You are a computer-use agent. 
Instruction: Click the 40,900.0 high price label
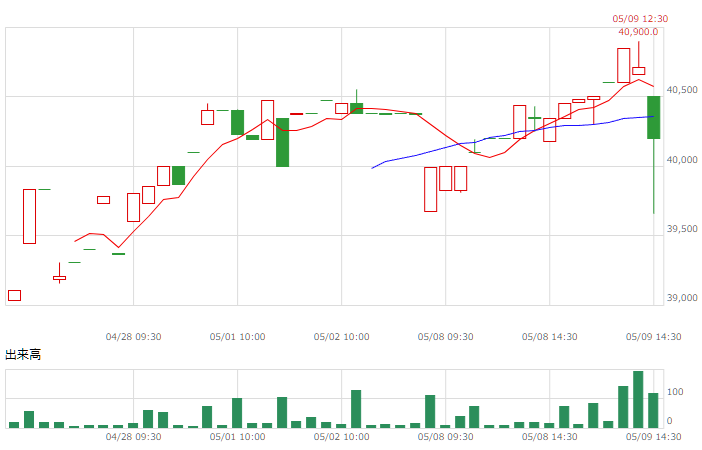tap(638, 32)
